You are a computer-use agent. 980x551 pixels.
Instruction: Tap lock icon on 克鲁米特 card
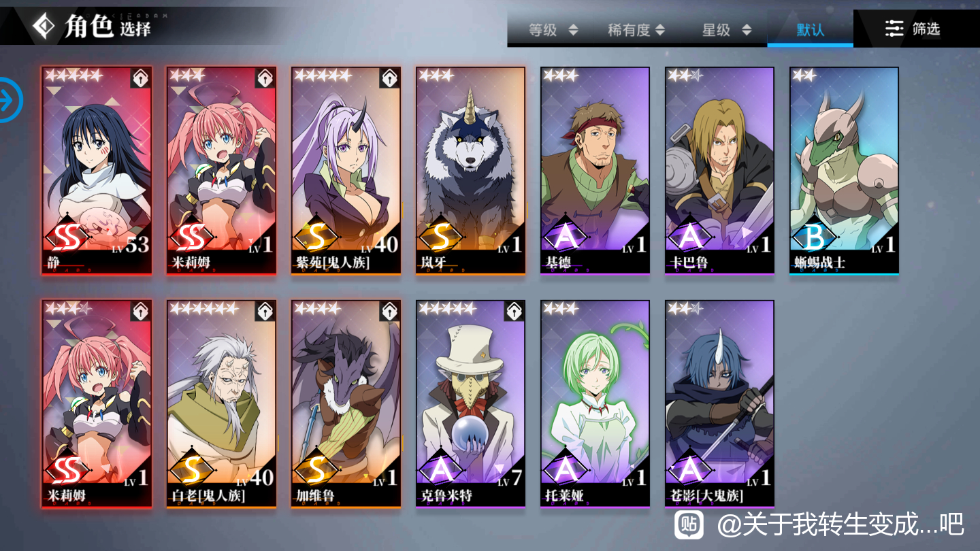[x=514, y=312]
